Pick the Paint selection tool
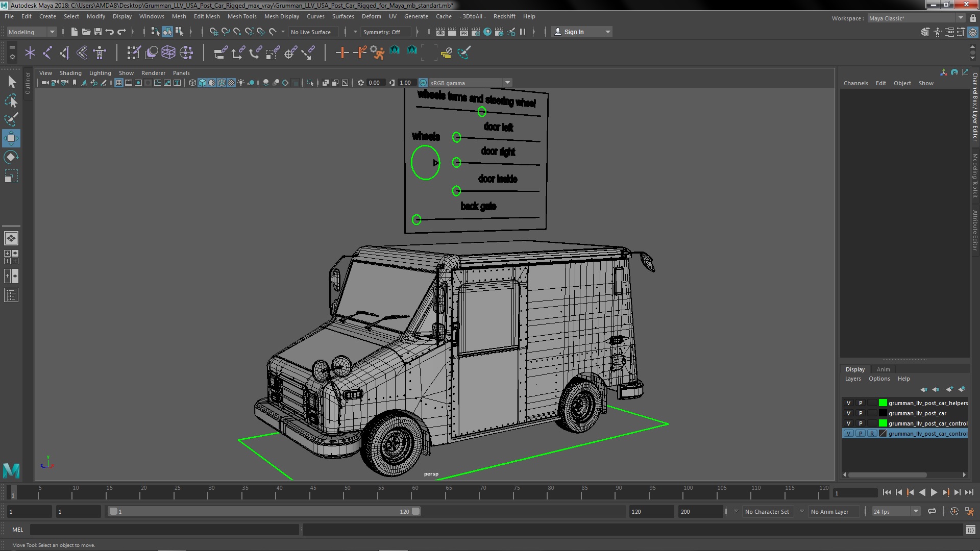 (x=11, y=119)
